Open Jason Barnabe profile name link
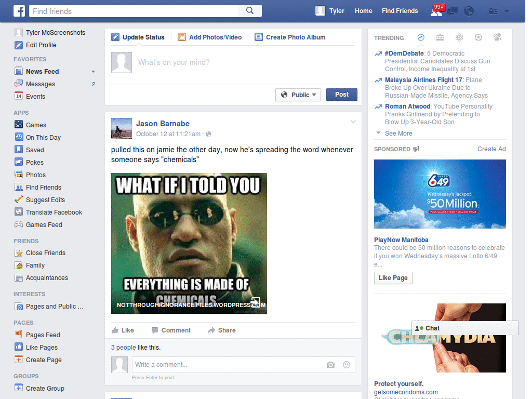 tap(163, 124)
